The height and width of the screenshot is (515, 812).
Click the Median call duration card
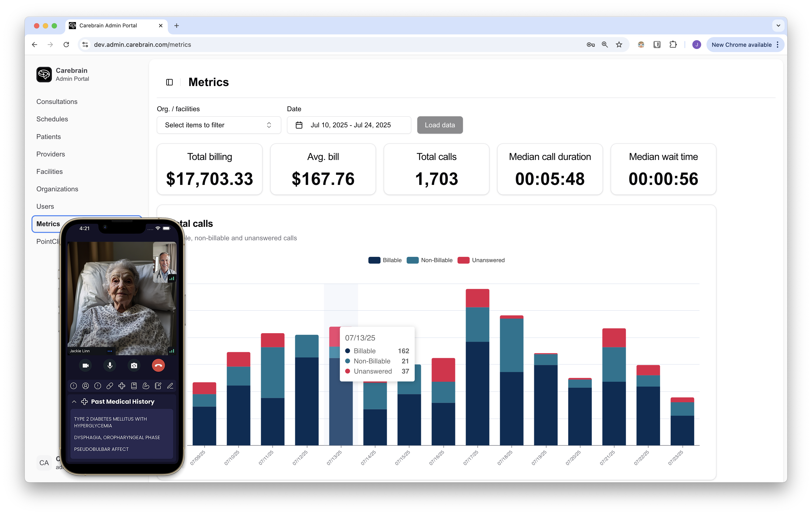550,169
